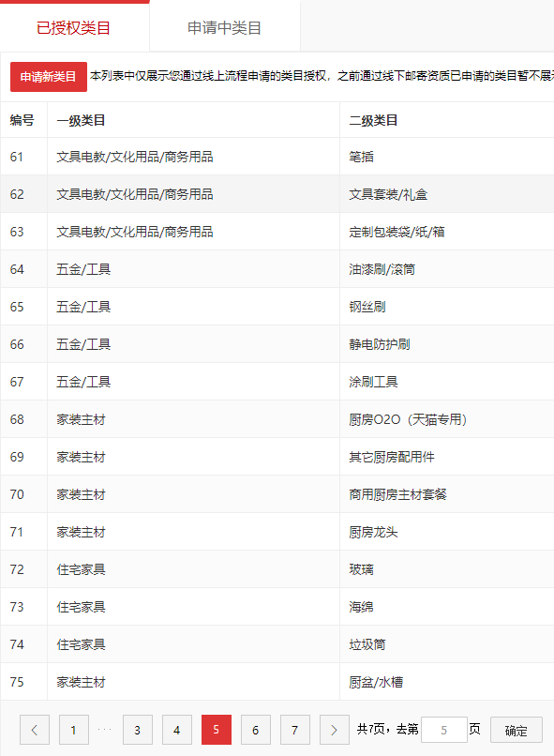Jump to page 4
The height and width of the screenshot is (756, 554).
(177, 730)
